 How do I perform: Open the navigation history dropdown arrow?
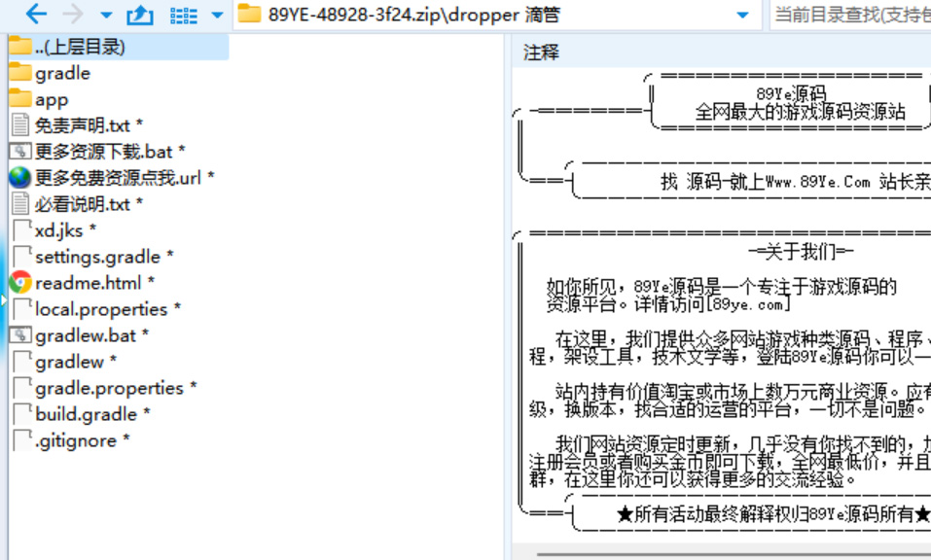106,16
